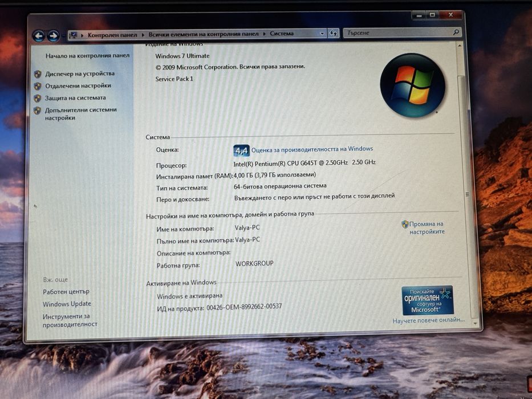Click Научете повече онлайн link

(x=429, y=320)
